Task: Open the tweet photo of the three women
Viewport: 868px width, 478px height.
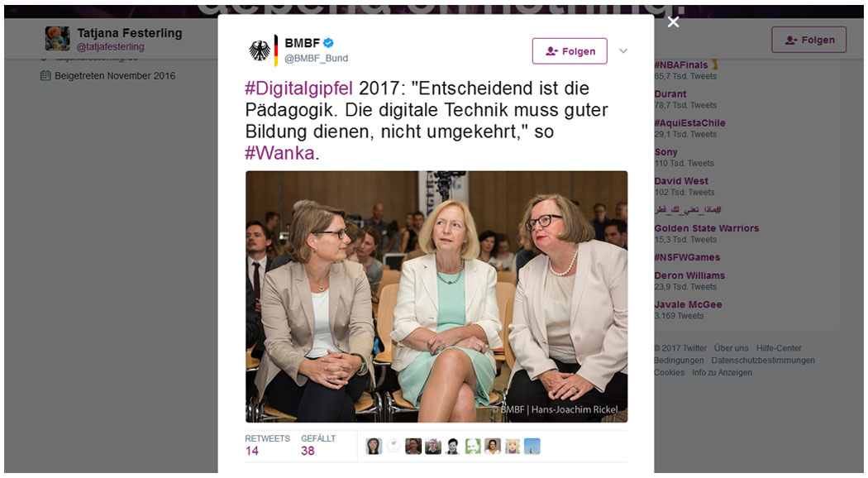Action: pos(436,296)
